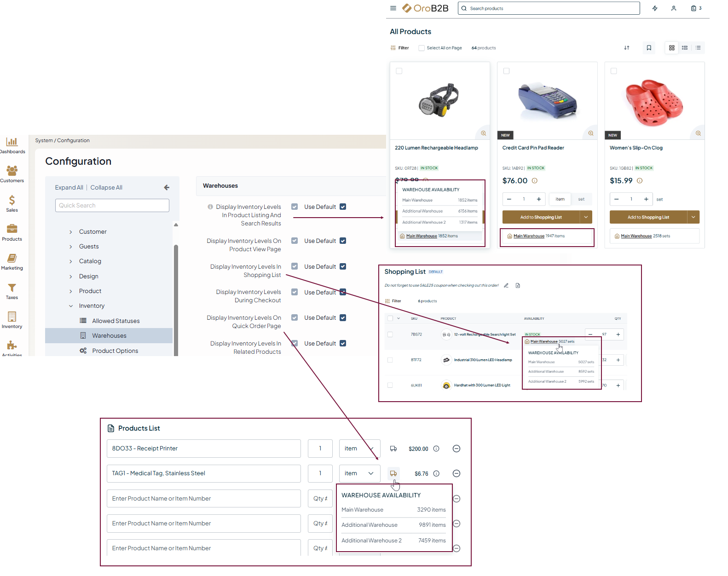Viewport: 728px width, 576px height.
Task: Toggle Use Default for Quick Order Page
Action: (x=343, y=318)
